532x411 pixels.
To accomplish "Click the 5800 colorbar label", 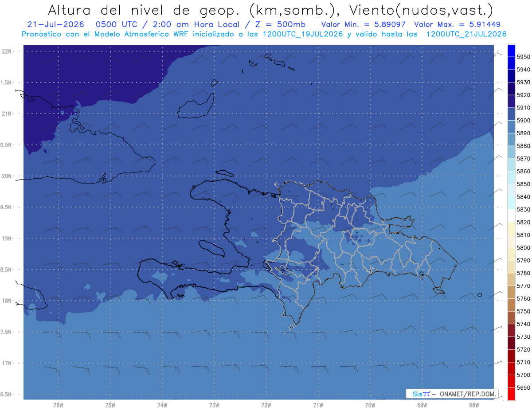I will [523, 247].
